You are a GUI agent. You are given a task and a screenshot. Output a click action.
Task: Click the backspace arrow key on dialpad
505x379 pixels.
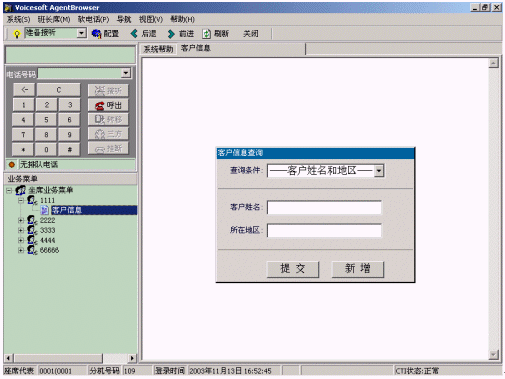point(24,90)
